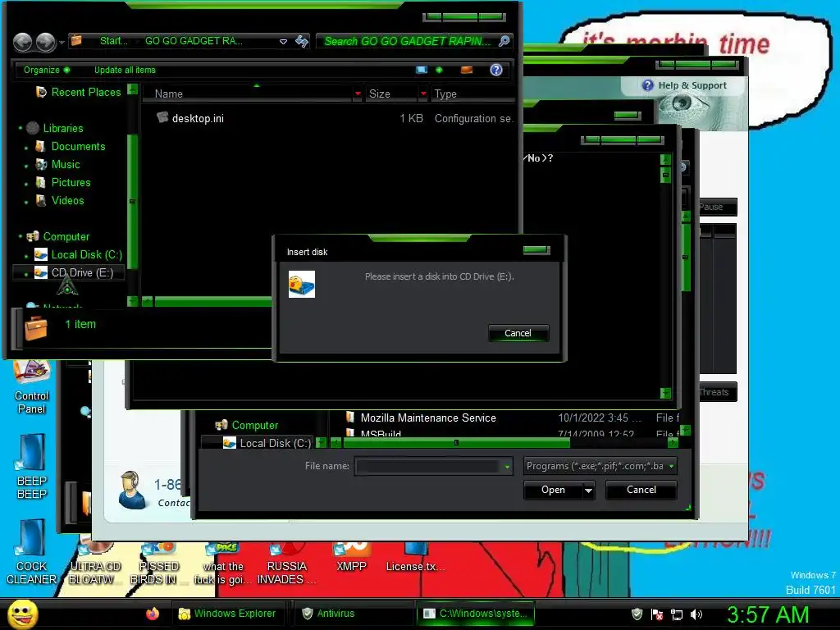Click the search magnifier in Explorer
The width and height of the screenshot is (840, 630).
point(504,41)
